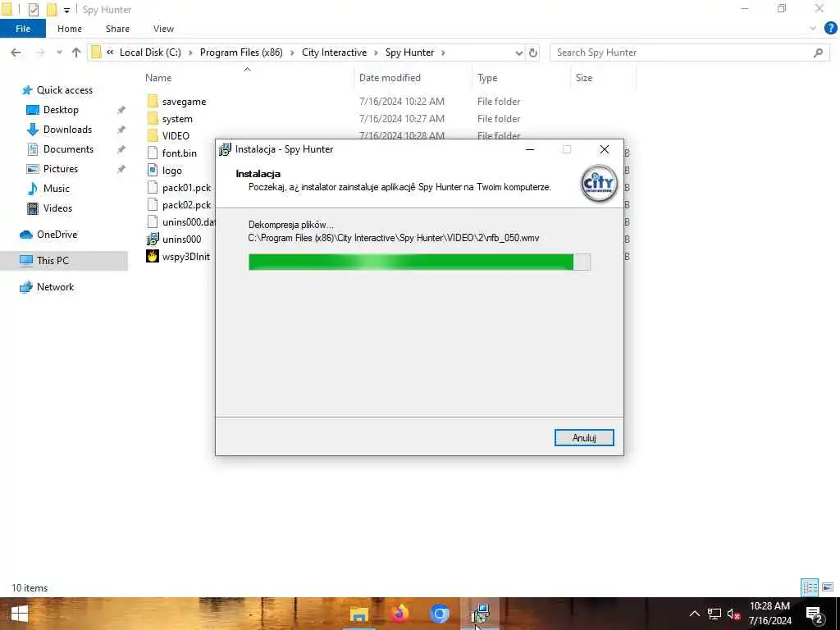Open Music in navigation pane
This screenshot has height=630, width=840.
click(57, 189)
